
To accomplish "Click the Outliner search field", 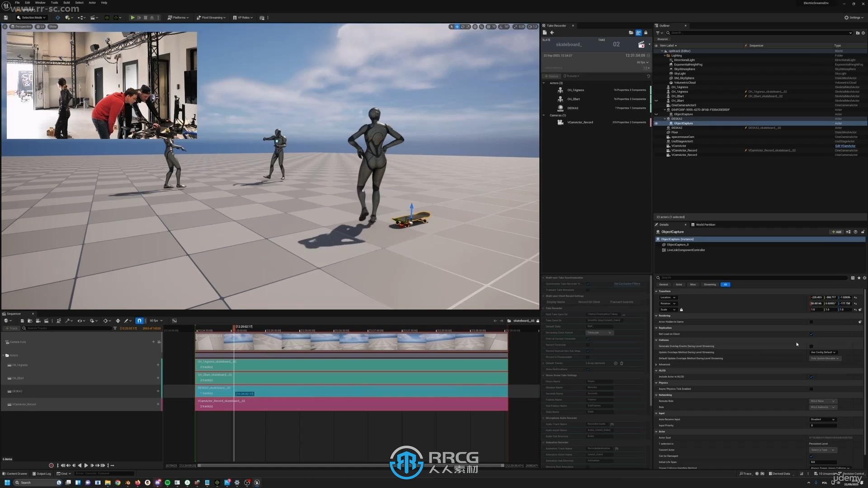I will coord(759,33).
